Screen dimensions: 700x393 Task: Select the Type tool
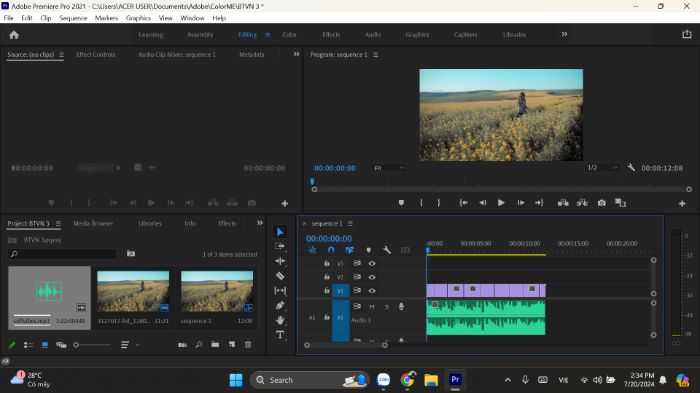point(280,335)
